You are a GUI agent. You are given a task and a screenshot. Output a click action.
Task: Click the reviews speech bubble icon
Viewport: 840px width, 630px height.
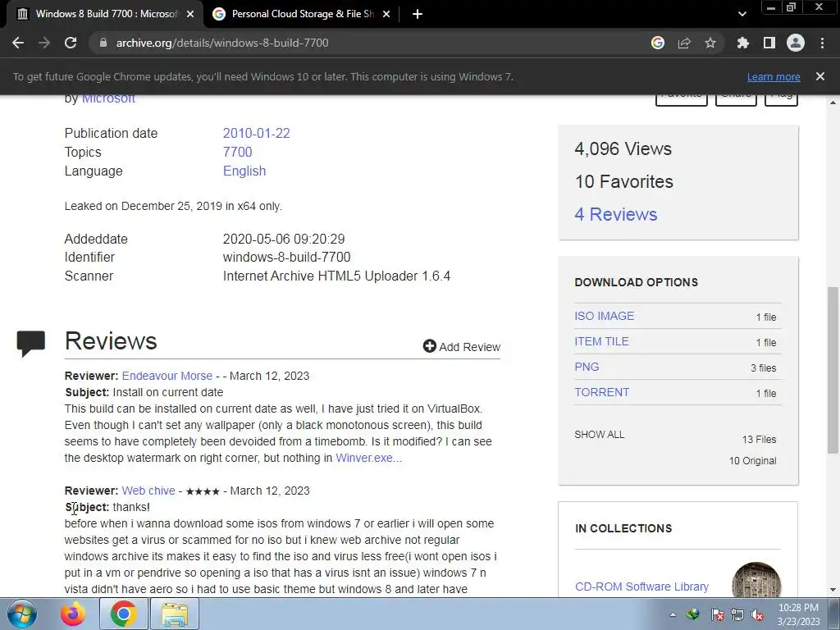(30, 344)
